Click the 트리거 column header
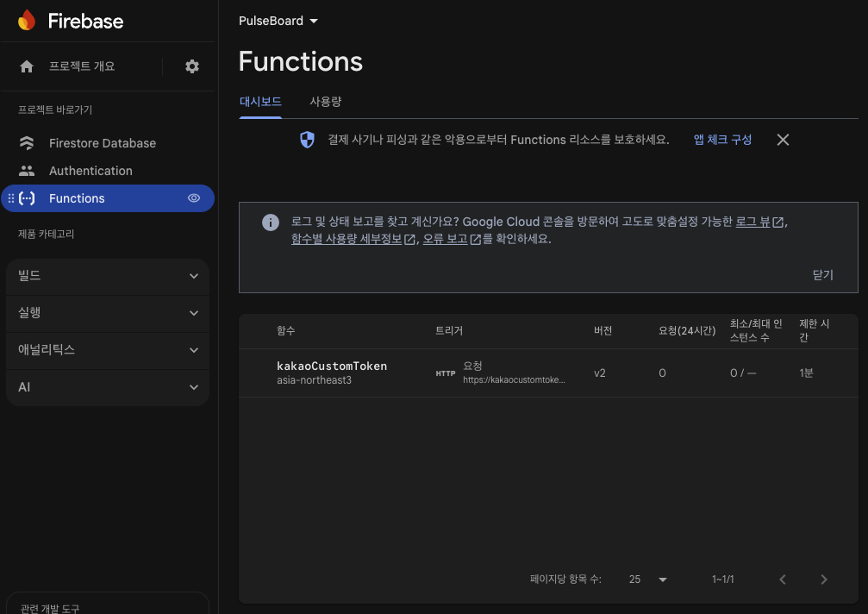This screenshot has width=868, height=614. coord(449,330)
